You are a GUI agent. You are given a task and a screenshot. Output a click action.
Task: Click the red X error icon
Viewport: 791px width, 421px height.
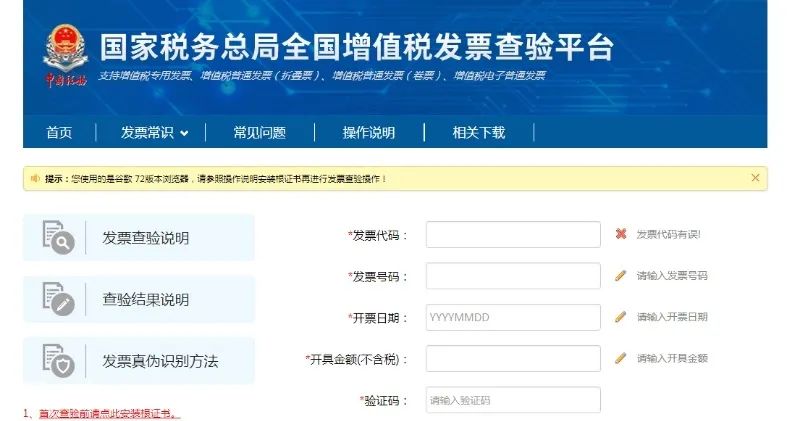(x=621, y=234)
